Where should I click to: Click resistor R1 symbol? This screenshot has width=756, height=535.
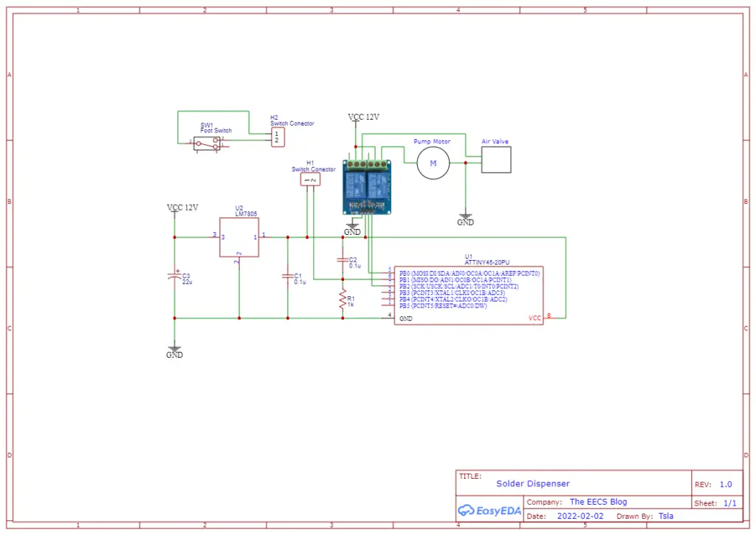pos(342,299)
